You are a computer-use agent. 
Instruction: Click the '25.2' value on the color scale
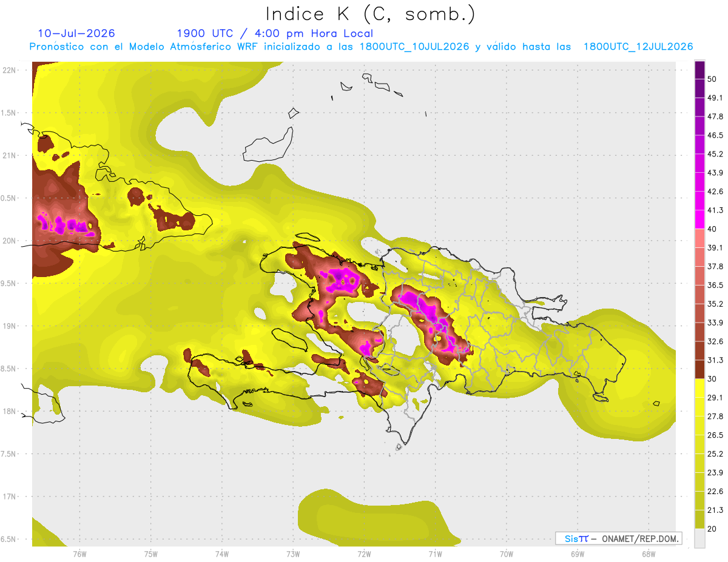(715, 454)
